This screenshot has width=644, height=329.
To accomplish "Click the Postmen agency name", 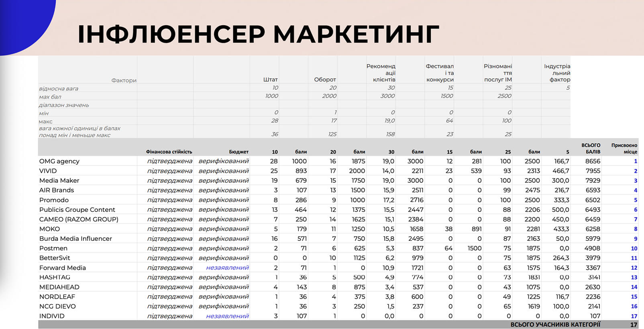I will pos(53,248).
